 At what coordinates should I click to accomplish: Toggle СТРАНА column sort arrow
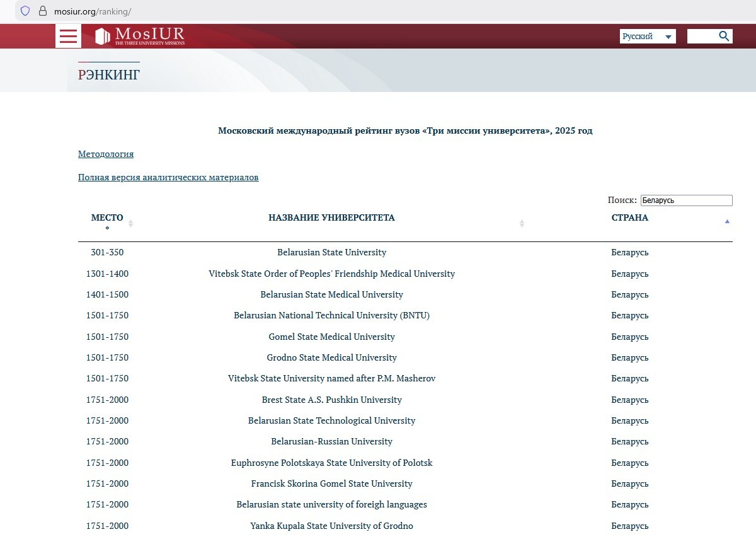(727, 221)
